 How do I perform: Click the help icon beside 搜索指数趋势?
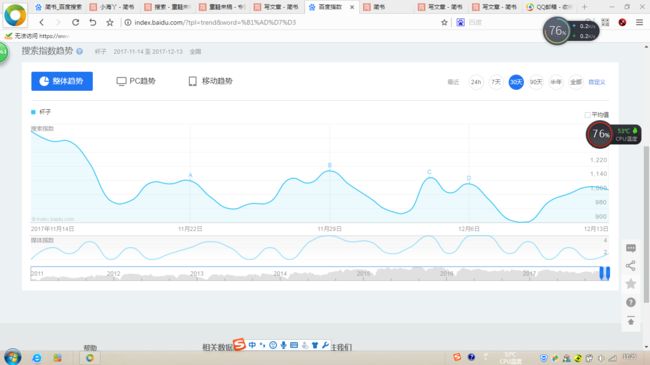[x=79, y=51]
